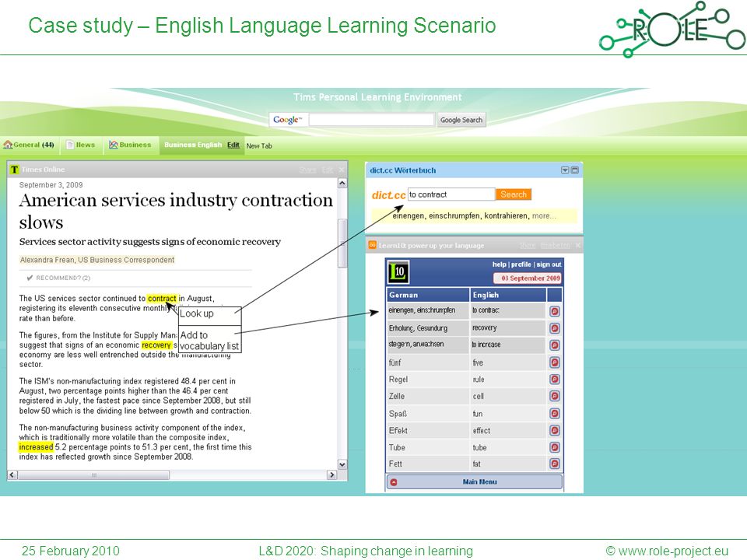Click Share link in Times Online header

tap(308, 170)
